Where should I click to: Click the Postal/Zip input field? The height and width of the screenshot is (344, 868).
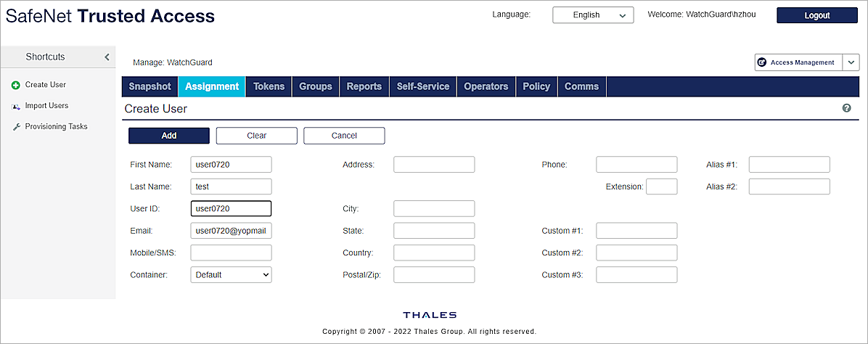pos(434,275)
